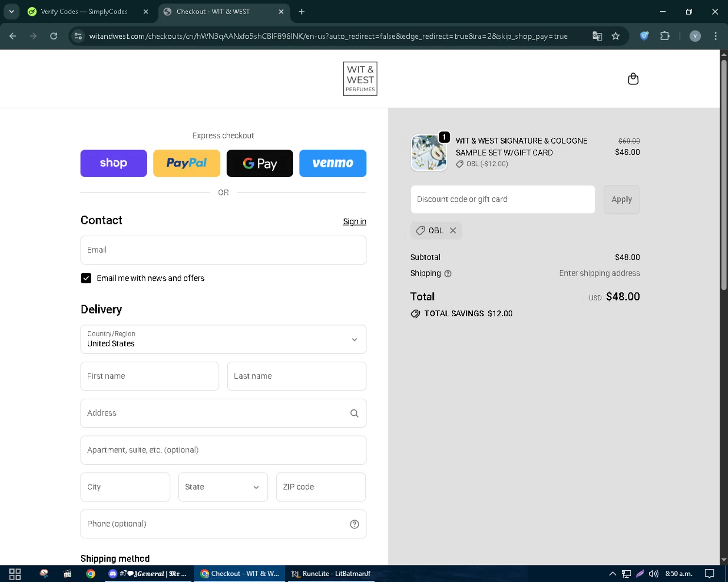Click the Checkout - WIT & WEST taskbar item
The image size is (728, 582).
click(x=240, y=574)
